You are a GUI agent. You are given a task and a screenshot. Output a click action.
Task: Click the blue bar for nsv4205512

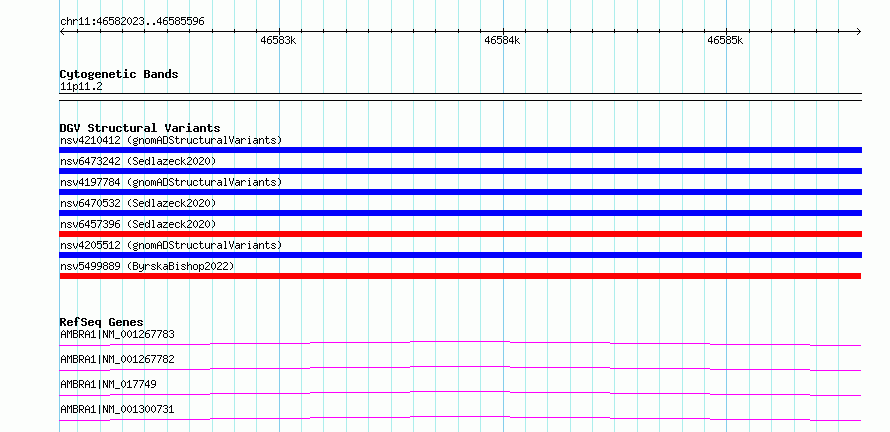click(460, 255)
